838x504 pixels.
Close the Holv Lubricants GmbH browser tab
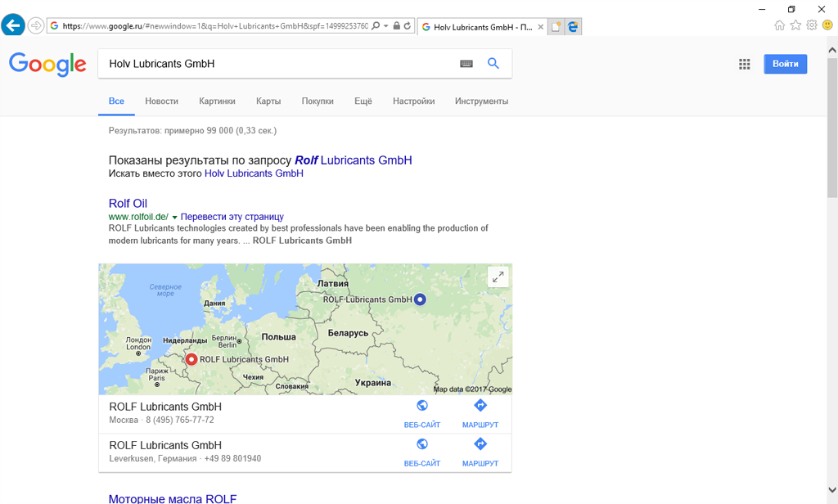point(541,27)
